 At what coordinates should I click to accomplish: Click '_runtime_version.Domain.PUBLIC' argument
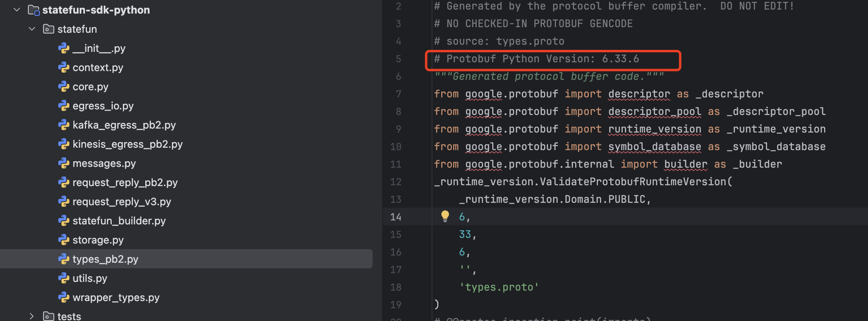click(x=552, y=199)
